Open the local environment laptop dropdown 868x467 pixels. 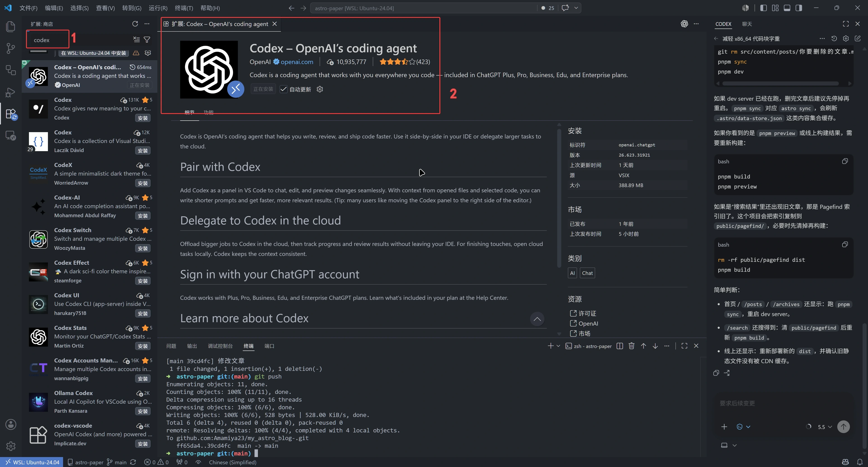coord(729,445)
